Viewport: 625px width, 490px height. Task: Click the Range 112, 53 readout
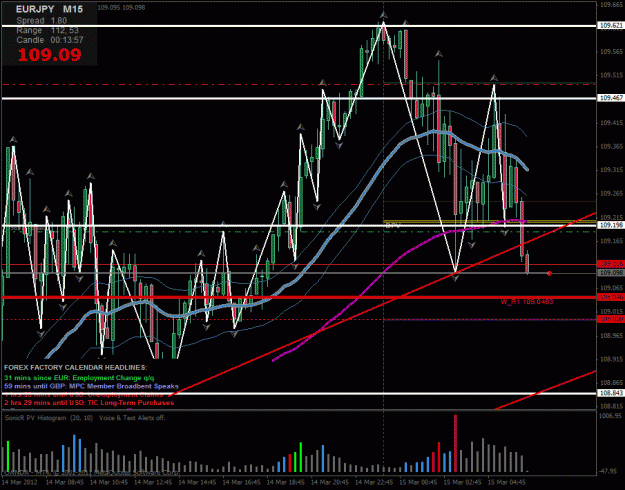tap(47, 30)
